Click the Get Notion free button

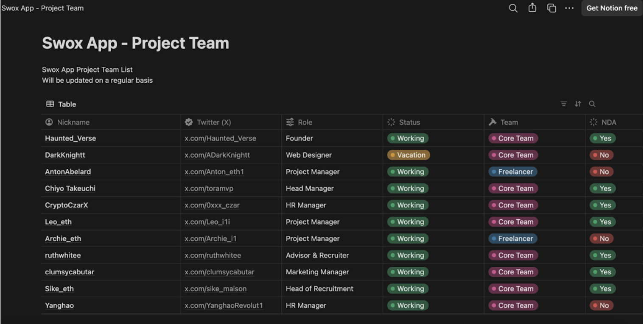612,8
